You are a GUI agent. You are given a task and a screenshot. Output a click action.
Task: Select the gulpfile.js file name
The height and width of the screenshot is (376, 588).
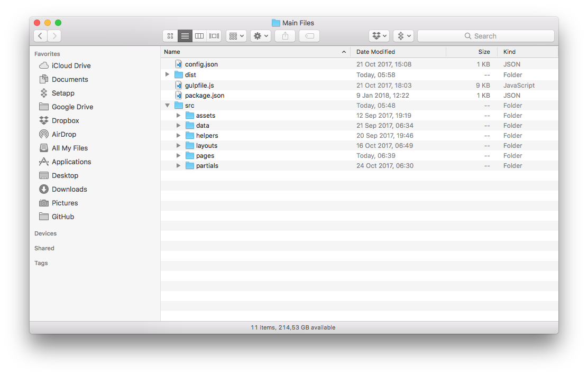199,86
